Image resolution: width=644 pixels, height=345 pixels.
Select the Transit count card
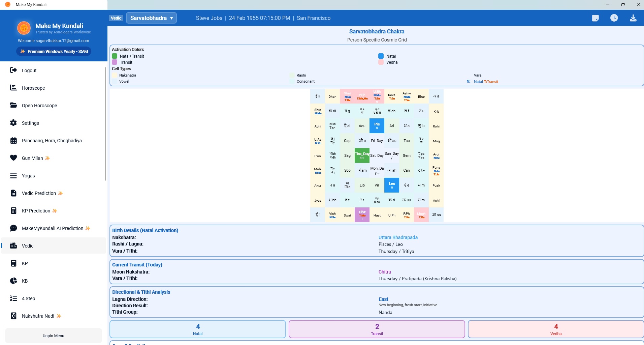(377, 329)
